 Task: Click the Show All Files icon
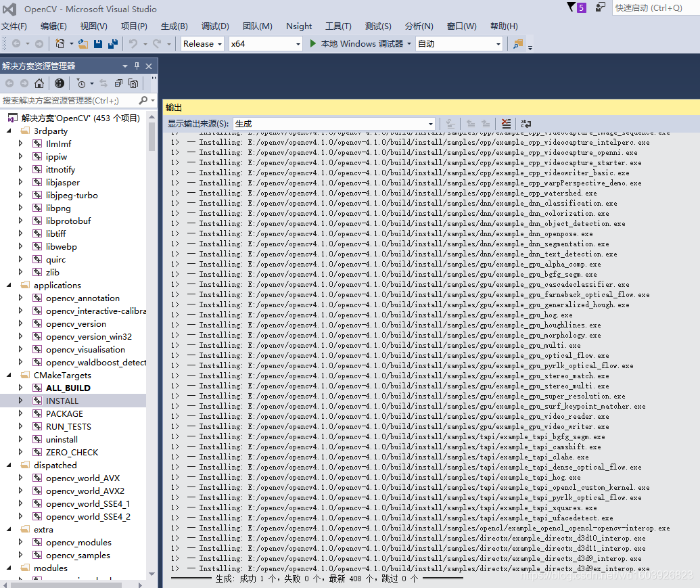point(133,83)
